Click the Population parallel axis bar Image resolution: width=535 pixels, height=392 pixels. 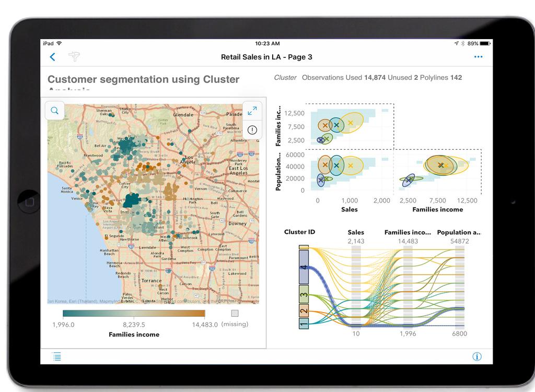pos(460,287)
